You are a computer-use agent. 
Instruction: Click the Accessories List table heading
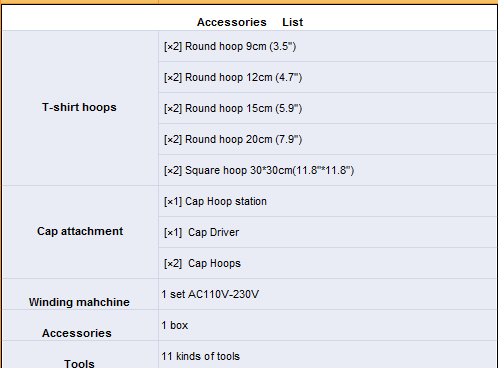[250, 22]
